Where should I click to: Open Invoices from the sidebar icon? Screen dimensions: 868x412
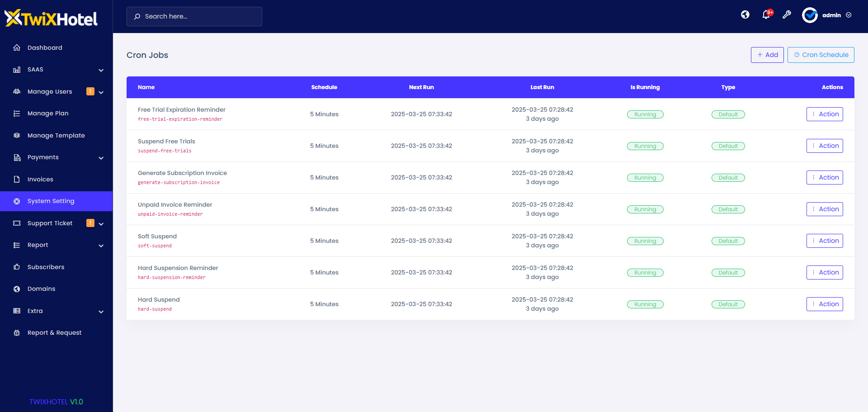coord(17,179)
